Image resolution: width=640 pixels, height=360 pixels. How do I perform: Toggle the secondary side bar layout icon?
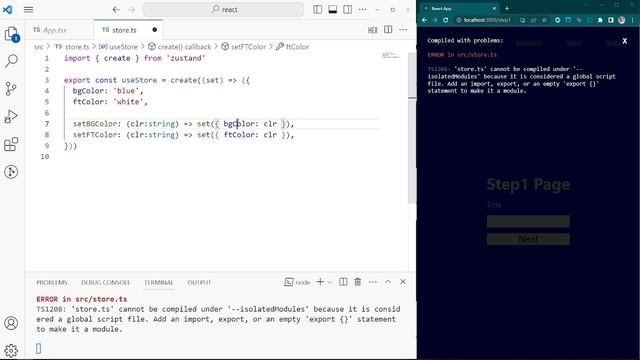[347, 9]
